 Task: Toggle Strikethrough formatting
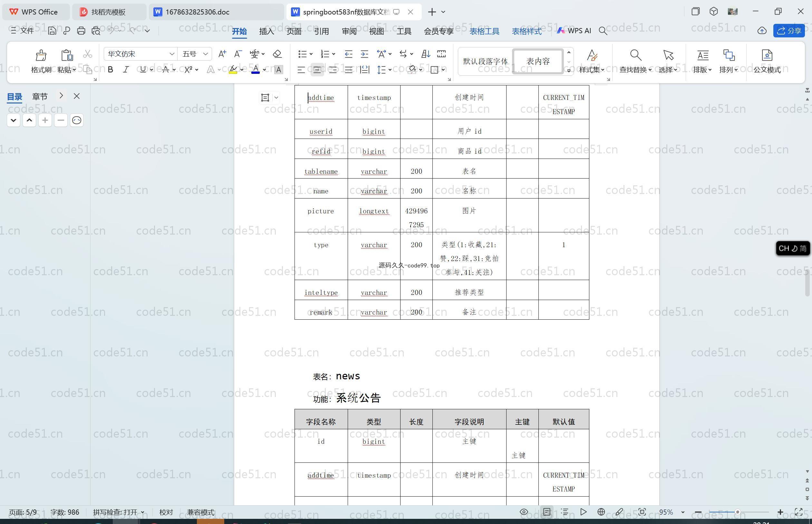click(166, 69)
